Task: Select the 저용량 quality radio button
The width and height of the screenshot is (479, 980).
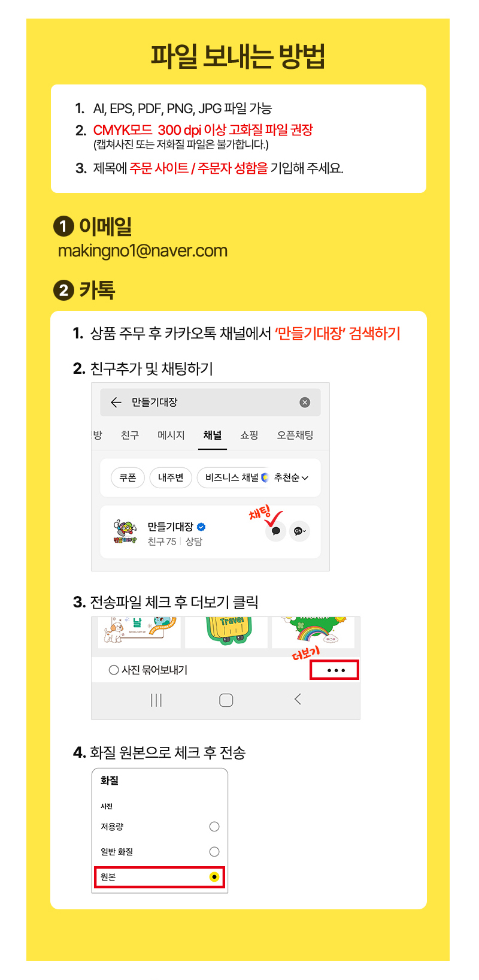Action: 214,827
